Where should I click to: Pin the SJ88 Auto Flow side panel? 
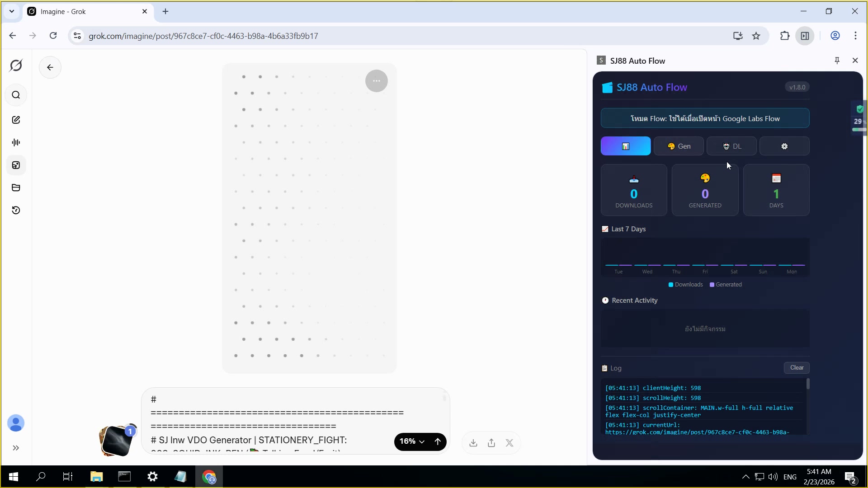837,61
